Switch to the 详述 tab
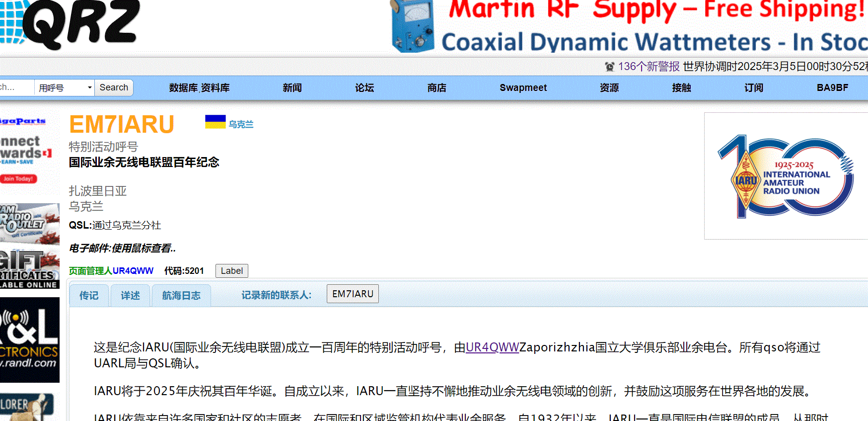This screenshot has width=868, height=421. coord(130,295)
